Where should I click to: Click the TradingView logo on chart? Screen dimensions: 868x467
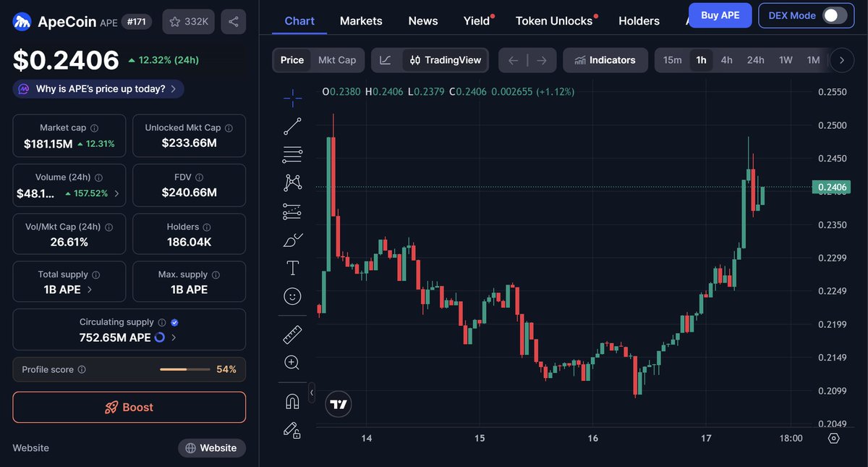pyautogui.click(x=337, y=404)
